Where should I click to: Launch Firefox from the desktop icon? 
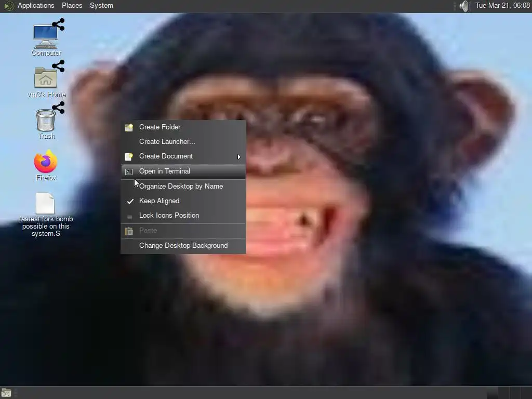coord(46,165)
